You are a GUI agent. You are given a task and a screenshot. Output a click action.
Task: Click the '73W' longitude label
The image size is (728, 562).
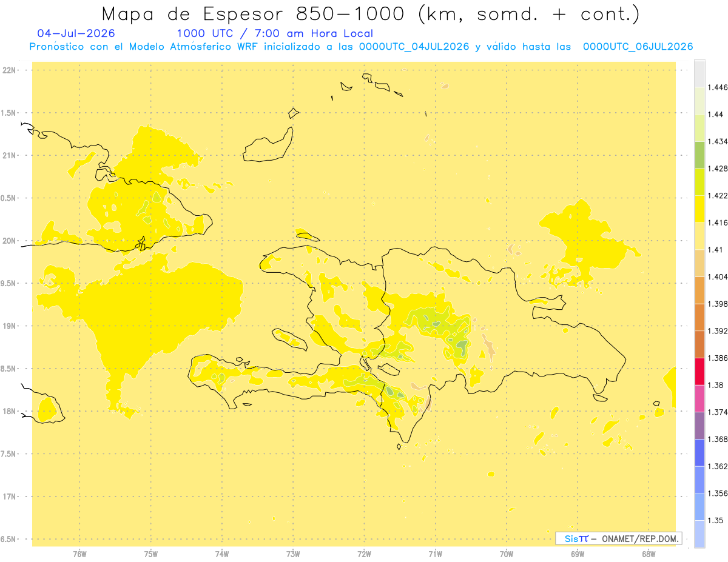(293, 554)
